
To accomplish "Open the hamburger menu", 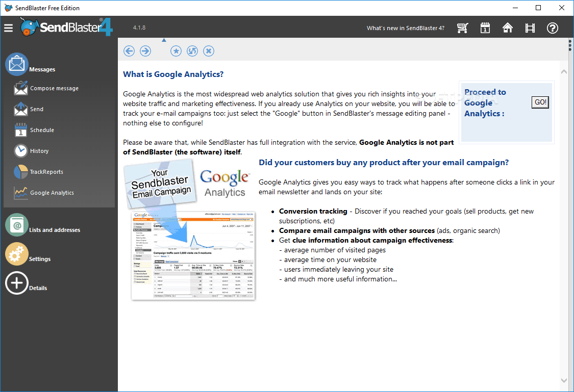I will point(8,28).
